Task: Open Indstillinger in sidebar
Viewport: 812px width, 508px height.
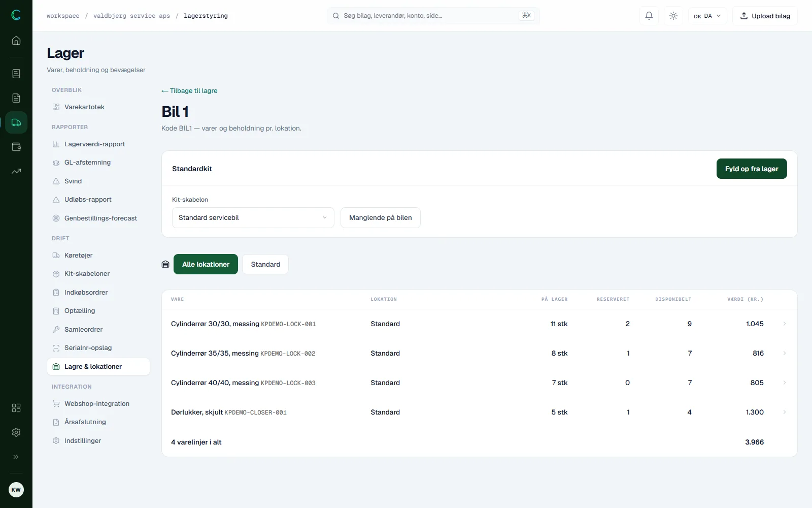Action: coord(98,441)
